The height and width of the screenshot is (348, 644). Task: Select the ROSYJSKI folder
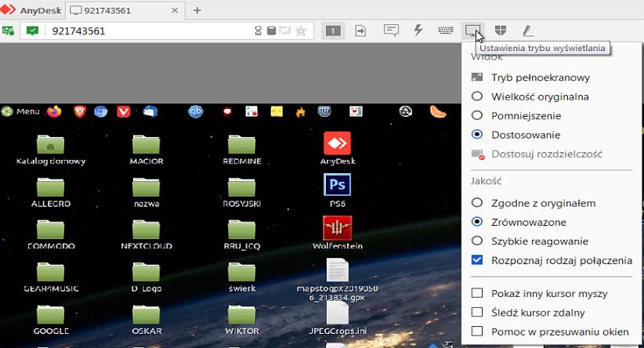click(x=242, y=191)
